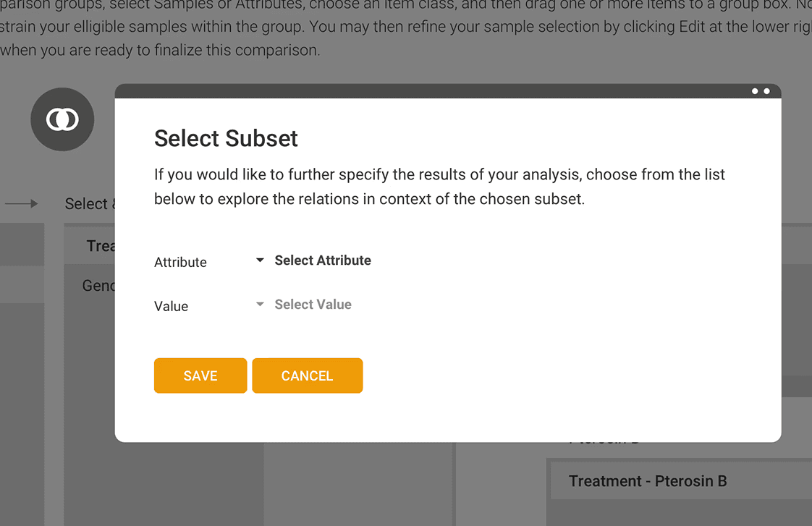The height and width of the screenshot is (526, 812).
Task: Click the Select Subset dialog title
Action: tap(226, 138)
